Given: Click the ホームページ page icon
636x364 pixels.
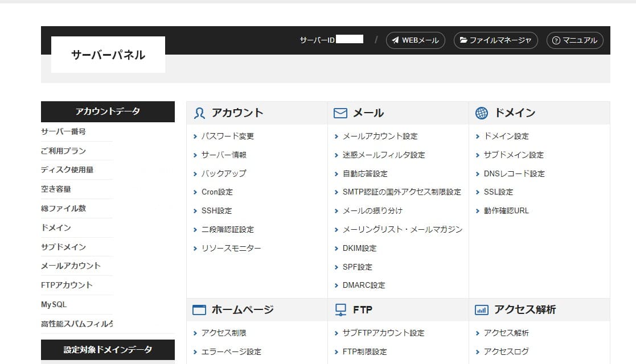Looking at the screenshot, I should [x=199, y=309].
